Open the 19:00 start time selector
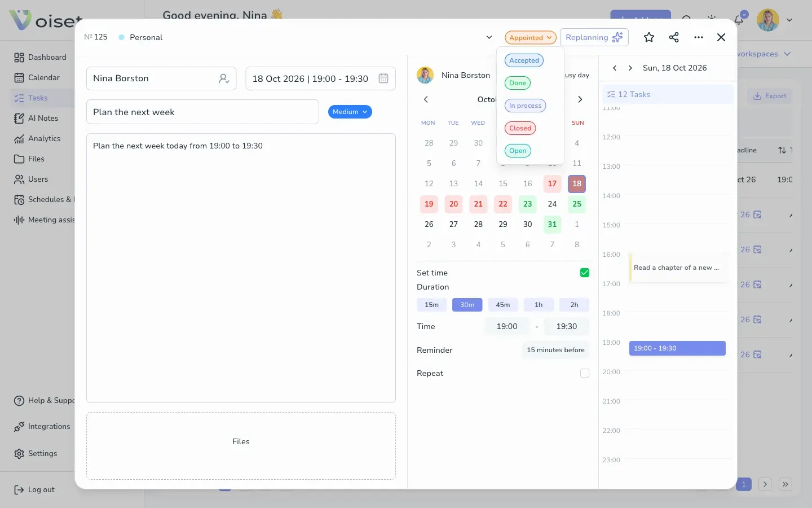The width and height of the screenshot is (812, 508). pos(507,326)
